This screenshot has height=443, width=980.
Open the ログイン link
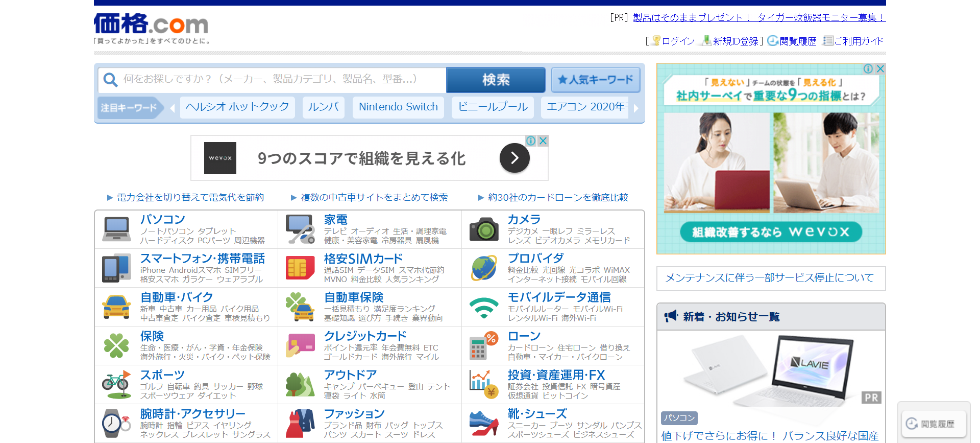678,41
